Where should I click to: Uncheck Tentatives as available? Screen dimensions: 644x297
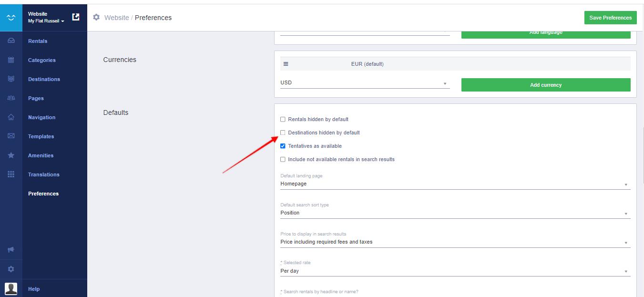click(x=283, y=146)
